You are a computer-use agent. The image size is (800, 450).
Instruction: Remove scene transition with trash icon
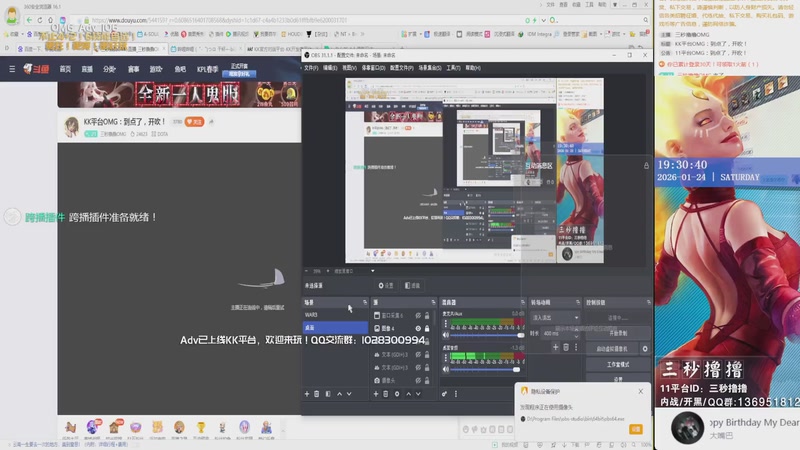[x=566, y=347]
